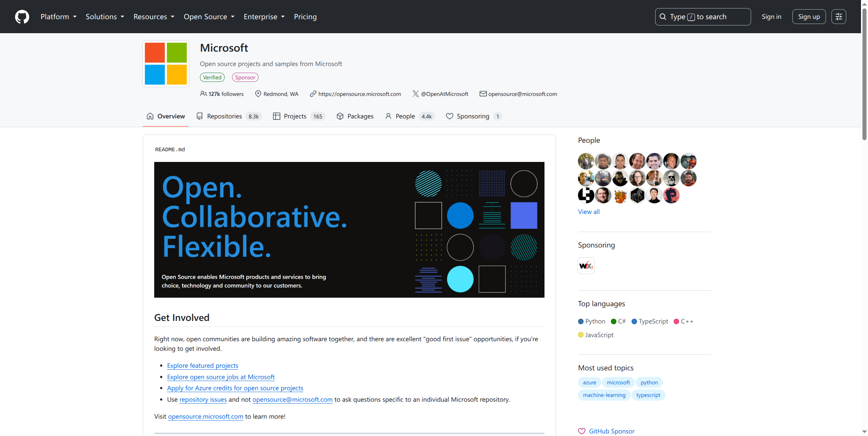
Task: Switch to the Repositories tab
Action: pyautogui.click(x=229, y=116)
